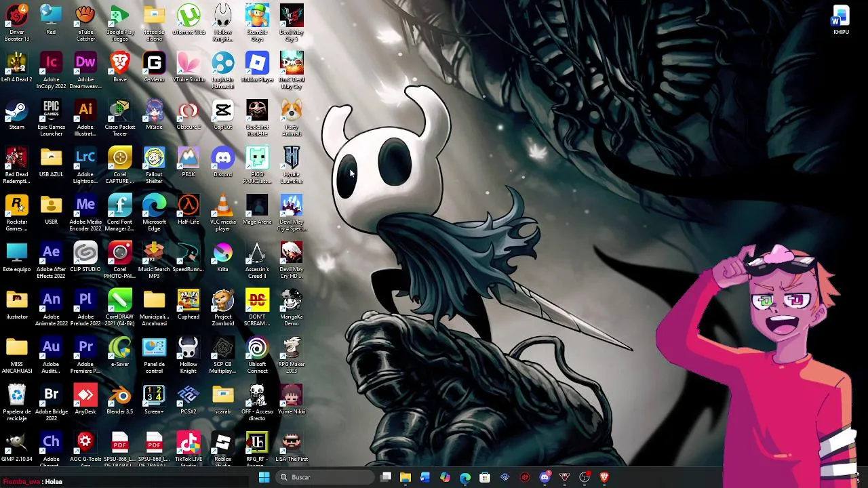Screen dimensions: 868x488
Task: Launch Adobe Lightroom Classic icon
Action: pos(85,165)
